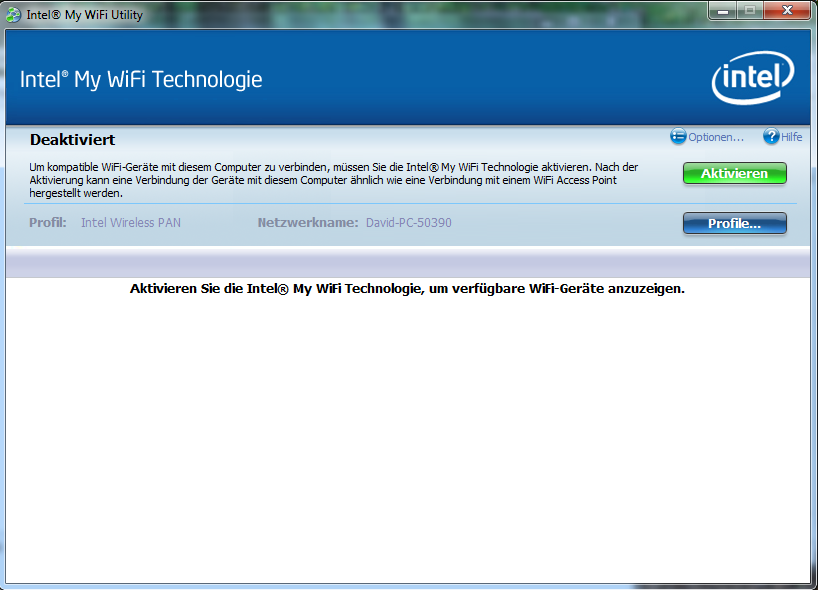Open Optionen... settings link
This screenshot has width=818, height=590.
pos(716,137)
